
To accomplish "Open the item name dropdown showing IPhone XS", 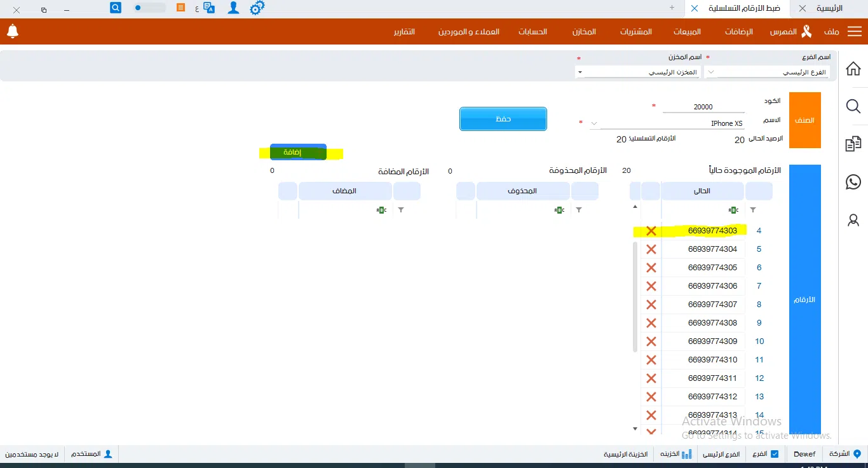I will click(x=594, y=123).
